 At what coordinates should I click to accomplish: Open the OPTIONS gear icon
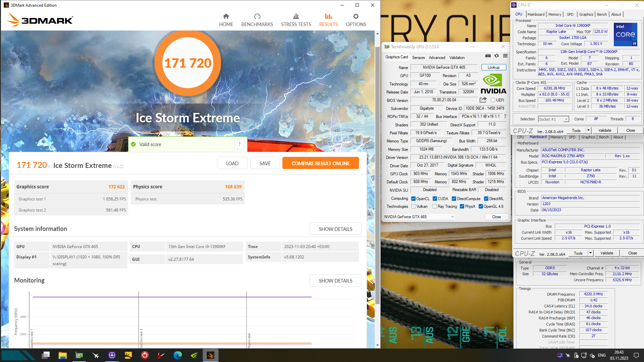(356, 16)
